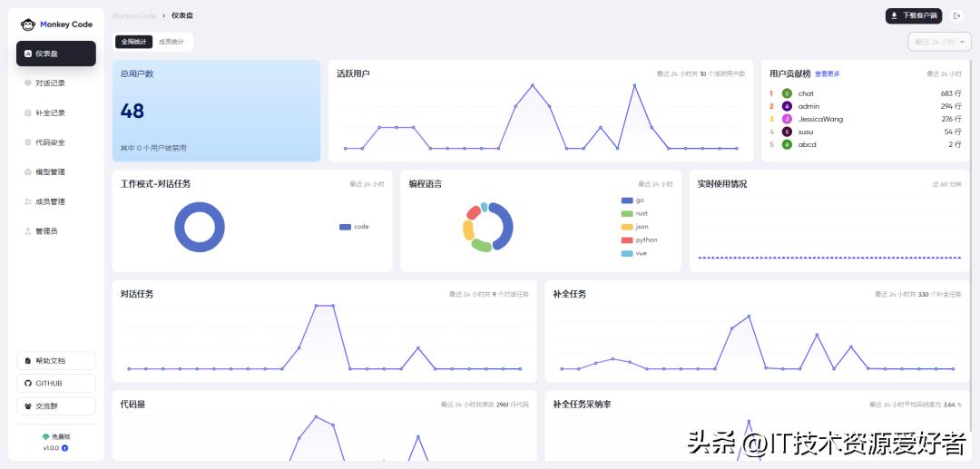This screenshot has width=980, height=469.
Task: Click the v1.0.0 version text
Action: pos(51,448)
